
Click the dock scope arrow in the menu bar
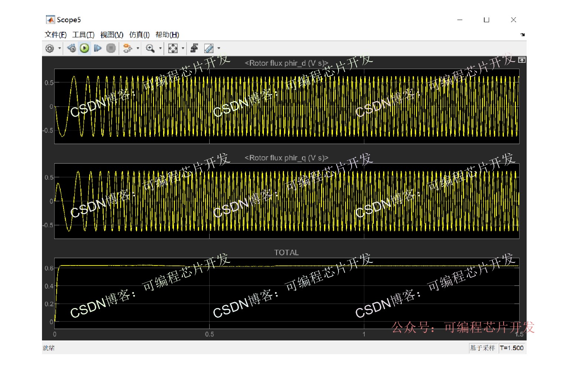523,35
